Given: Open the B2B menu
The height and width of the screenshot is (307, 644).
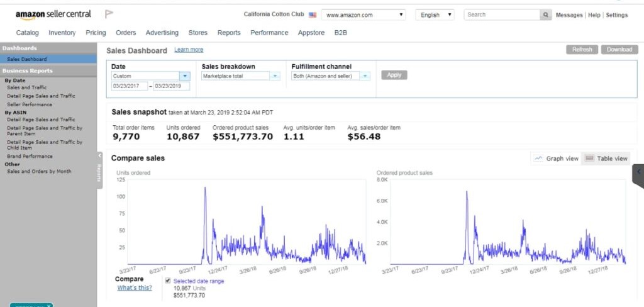Looking at the screenshot, I should click(x=340, y=33).
